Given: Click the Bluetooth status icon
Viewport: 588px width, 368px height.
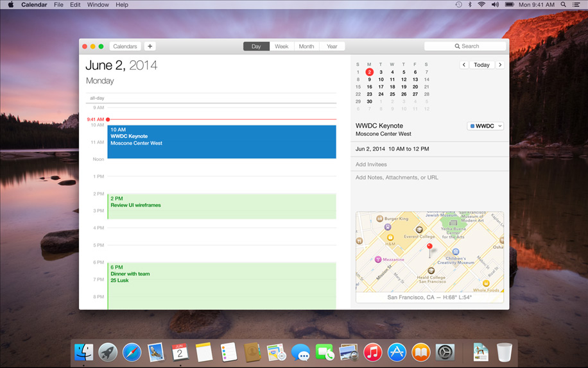Looking at the screenshot, I should [x=469, y=4].
